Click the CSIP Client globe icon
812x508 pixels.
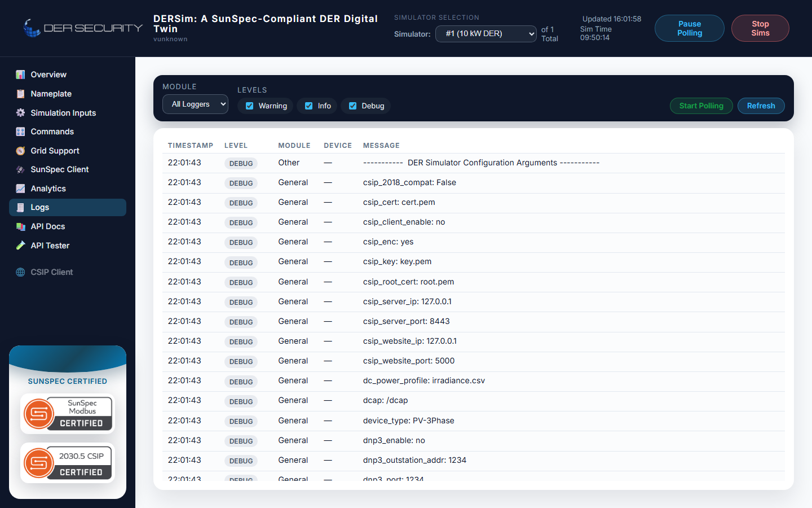[20, 272]
